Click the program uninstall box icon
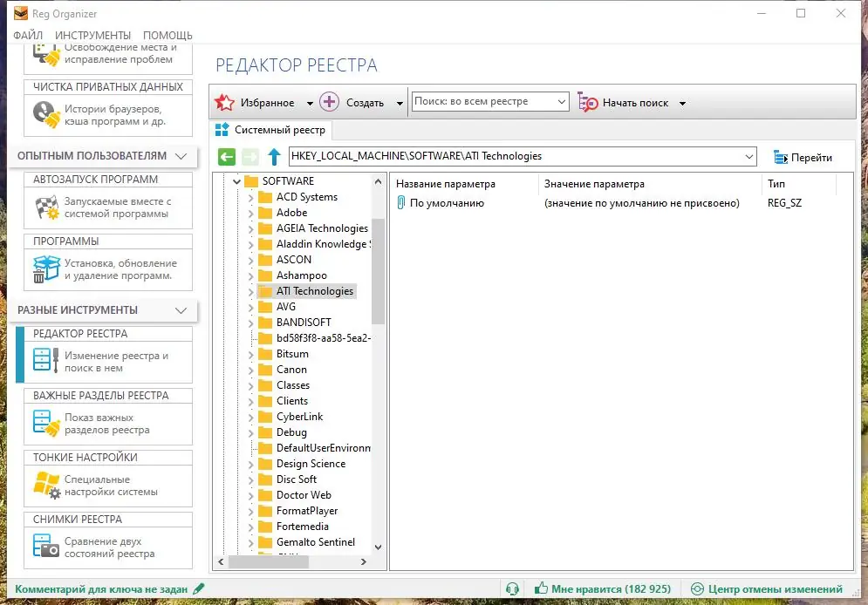This screenshot has width=868, height=605. pyautogui.click(x=46, y=269)
